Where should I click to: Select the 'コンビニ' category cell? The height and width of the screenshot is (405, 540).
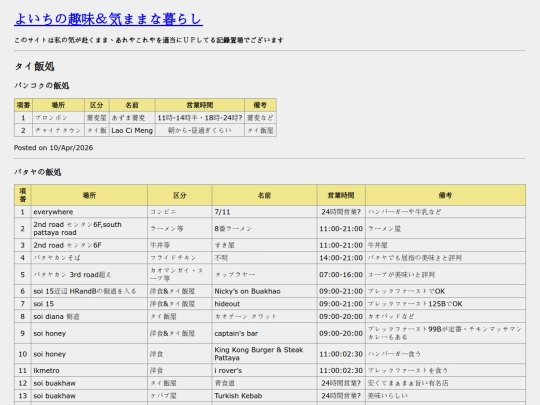click(x=179, y=212)
